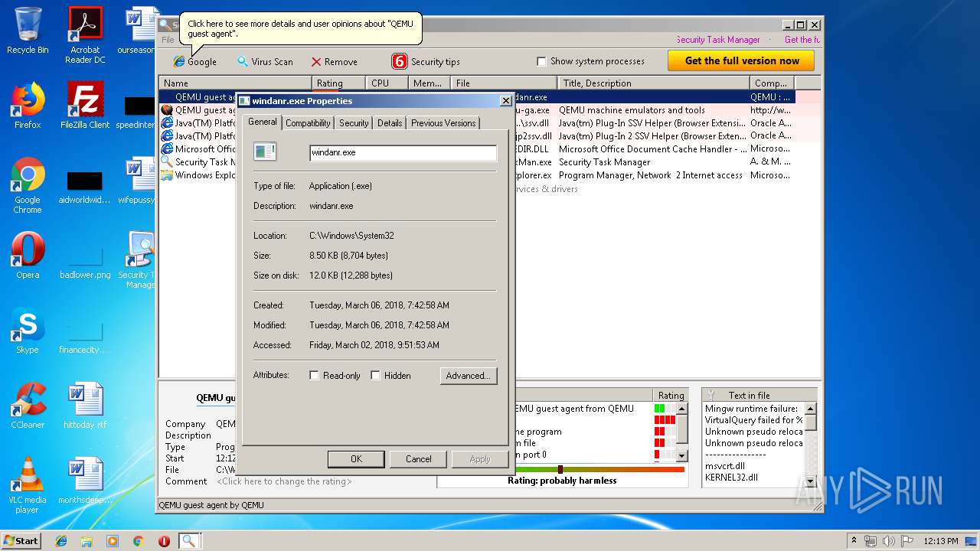Viewport: 980px width, 551px height.
Task: Run Virus Scan from toolbar
Action: click(264, 61)
